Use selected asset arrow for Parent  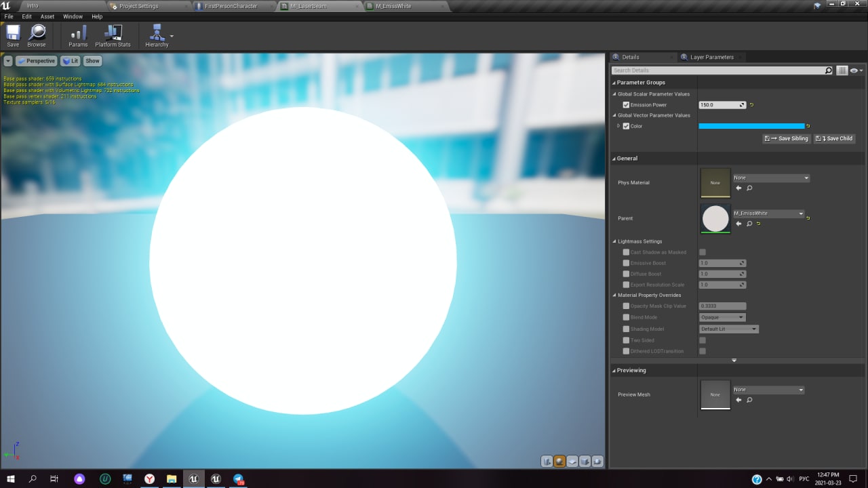[738, 224]
